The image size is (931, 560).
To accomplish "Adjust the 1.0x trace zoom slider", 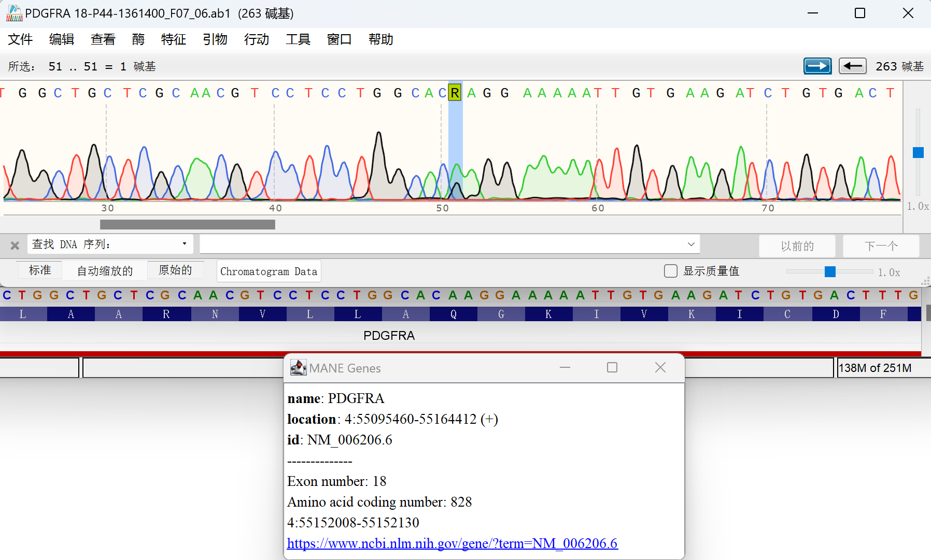I will tap(829, 271).
